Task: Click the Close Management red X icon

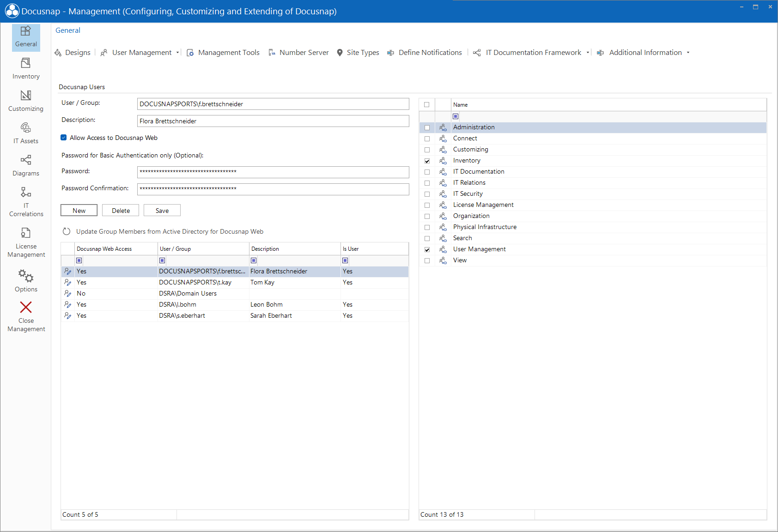Action: click(26, 307)
